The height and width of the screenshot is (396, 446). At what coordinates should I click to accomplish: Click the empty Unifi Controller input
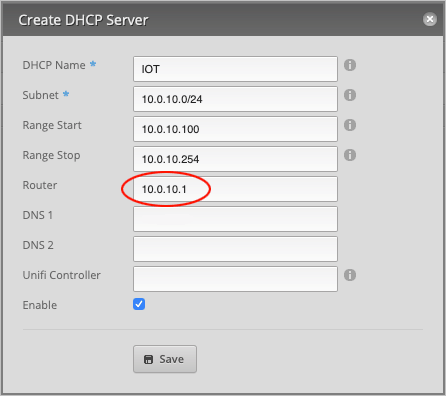click(x=235, y=279)
